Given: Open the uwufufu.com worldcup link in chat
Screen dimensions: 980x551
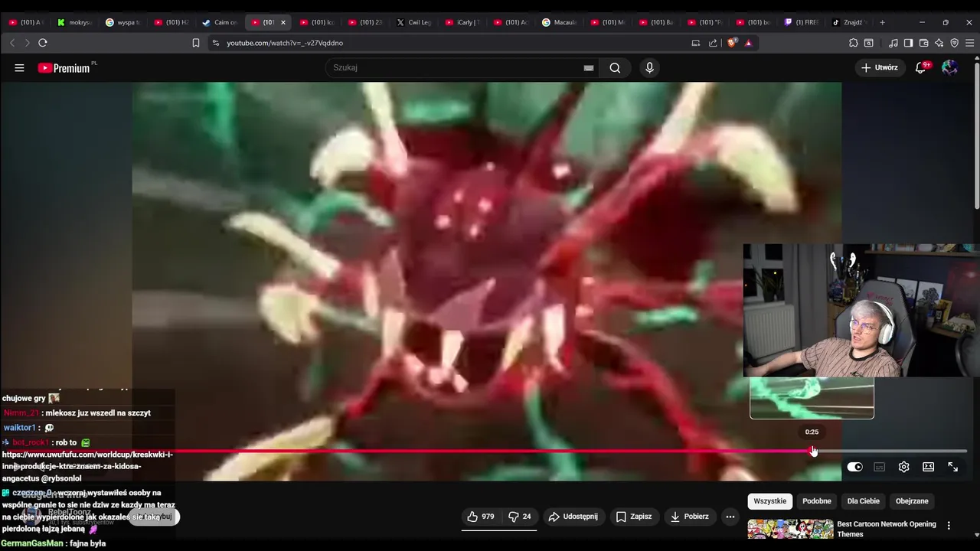Looking at the screenshot, I should (x=87, y=466).
